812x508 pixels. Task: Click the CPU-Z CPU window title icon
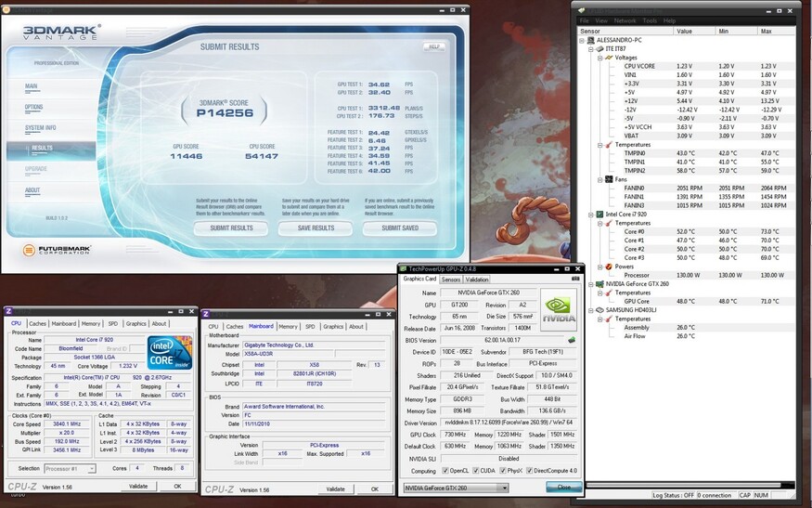click(8, 311)
